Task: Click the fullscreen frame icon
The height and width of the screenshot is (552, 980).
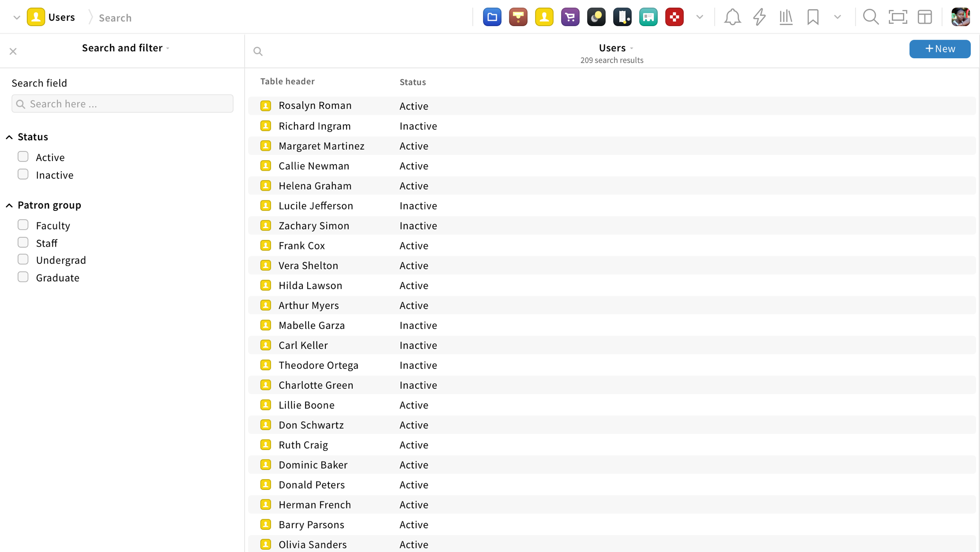Action: coord(897,17)
